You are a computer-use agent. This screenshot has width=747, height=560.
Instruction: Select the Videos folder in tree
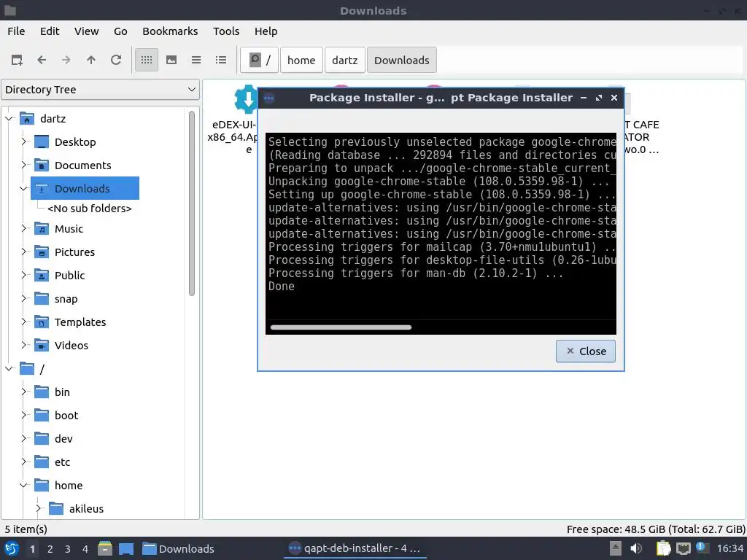tap(61, 345)
